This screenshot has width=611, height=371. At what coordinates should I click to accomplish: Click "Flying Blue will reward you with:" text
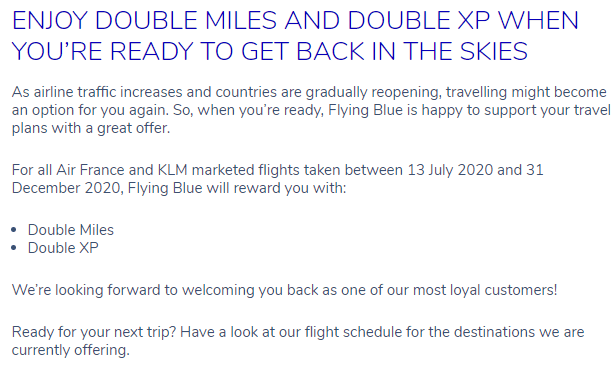(x=237, y=188)
